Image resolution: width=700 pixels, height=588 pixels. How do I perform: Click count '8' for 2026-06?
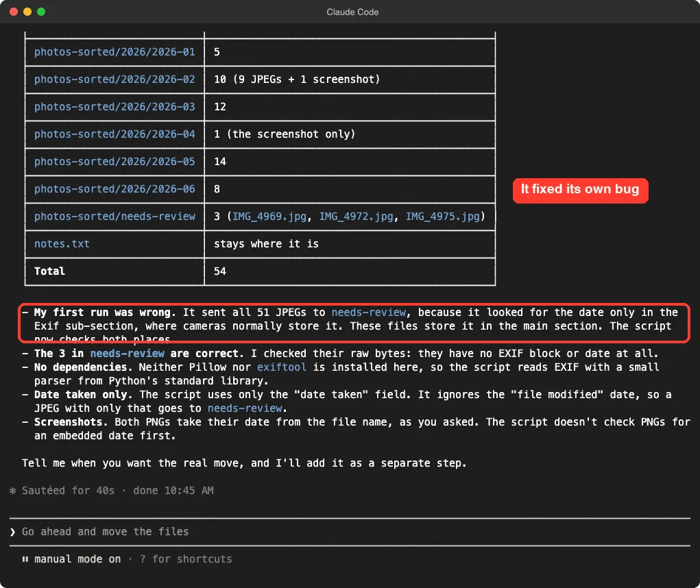[x=217, y=189]
